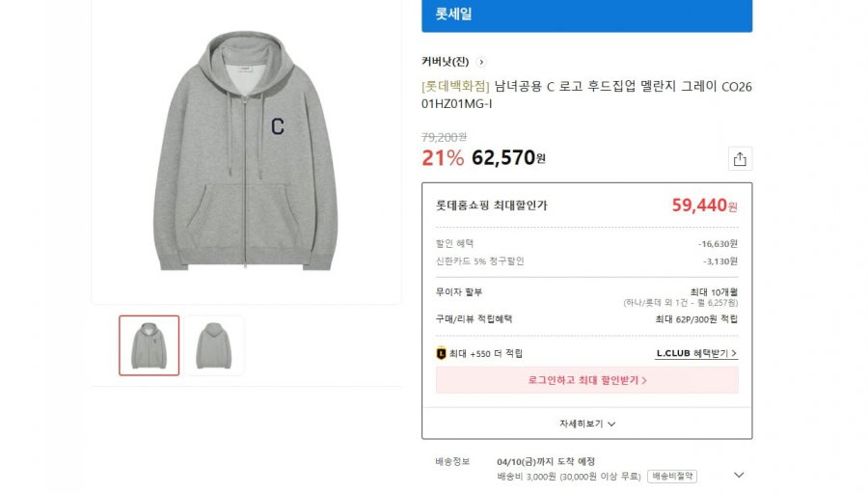
Task: Click the 구매/리뷰 적립혜택 row
Action: 586,318
